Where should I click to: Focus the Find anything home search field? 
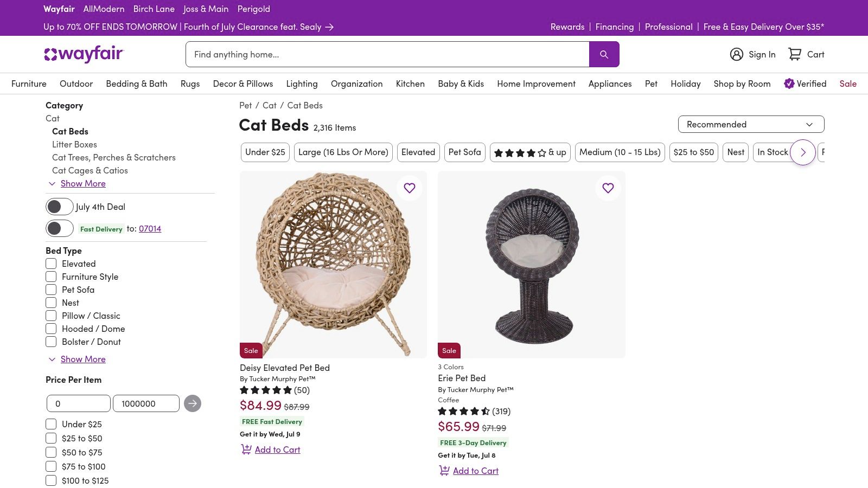click(x=387, y=54)
